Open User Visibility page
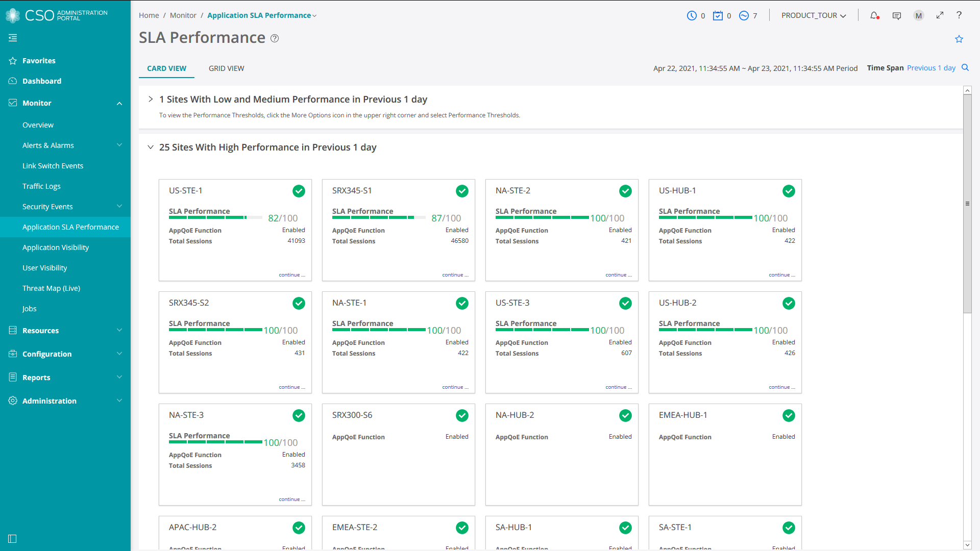Screen dimensions: 980x551 click(45, 268)
